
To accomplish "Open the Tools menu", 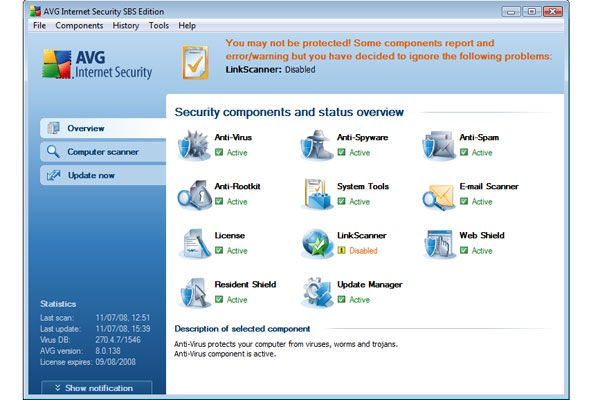I will [159, 26].
